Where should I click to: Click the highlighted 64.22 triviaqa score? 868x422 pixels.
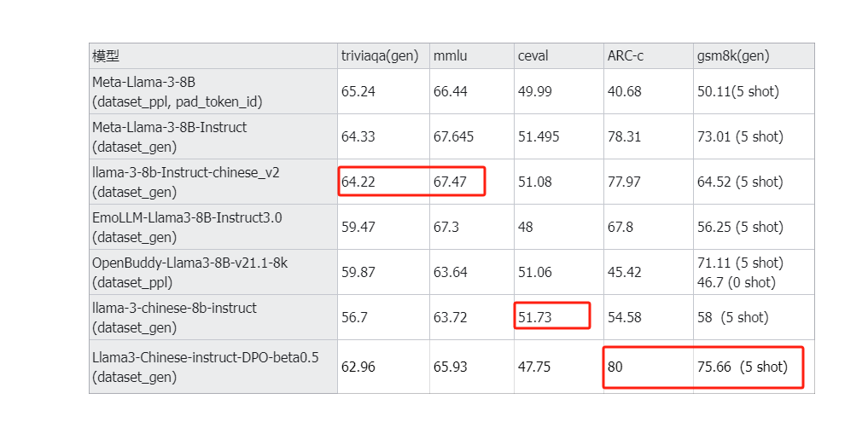(358, 182)
